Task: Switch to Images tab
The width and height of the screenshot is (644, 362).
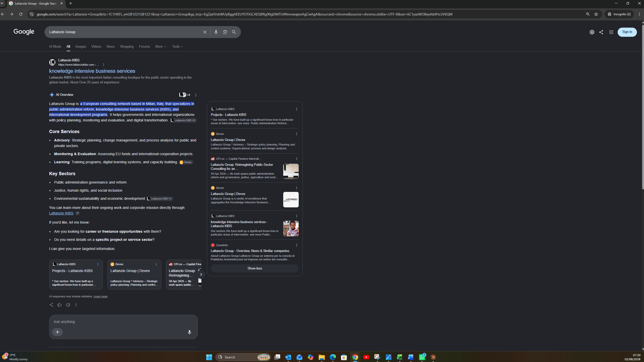Action: point(81,47)
